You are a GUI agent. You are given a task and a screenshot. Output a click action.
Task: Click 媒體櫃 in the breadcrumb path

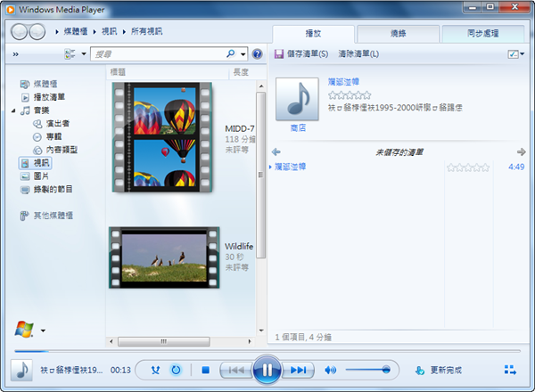pyautogui.click(x=76, y=31)
